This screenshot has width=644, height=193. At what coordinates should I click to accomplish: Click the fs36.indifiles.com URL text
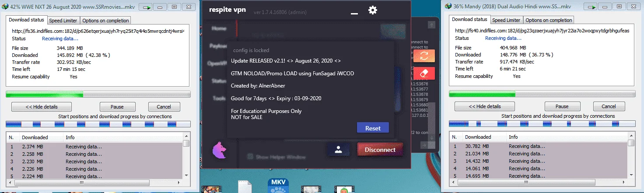click(x=98, y=31)
